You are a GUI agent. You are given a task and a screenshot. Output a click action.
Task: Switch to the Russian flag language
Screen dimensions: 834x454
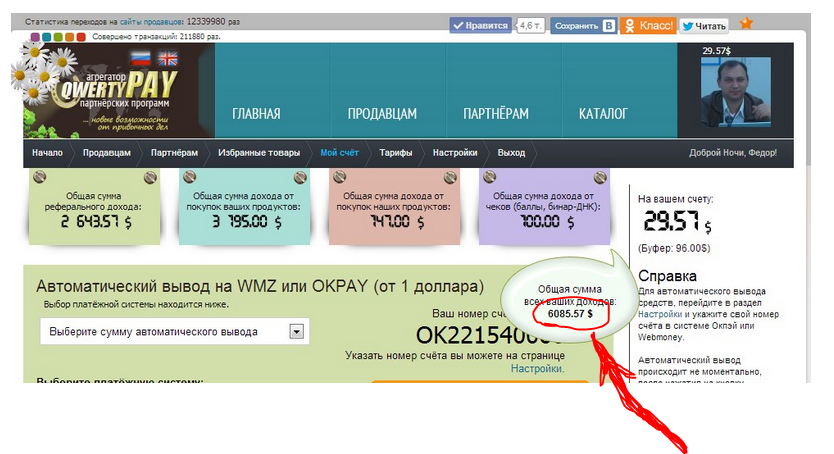[140, 58]
